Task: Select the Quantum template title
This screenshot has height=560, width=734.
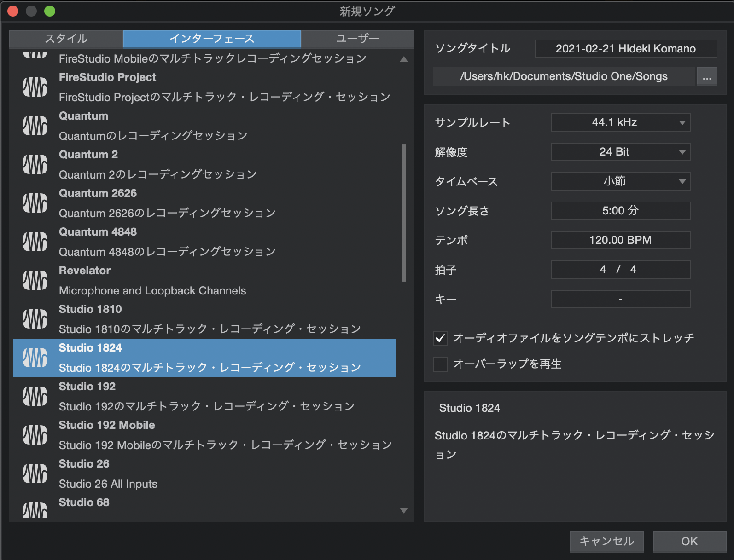Action: point(83,116)
